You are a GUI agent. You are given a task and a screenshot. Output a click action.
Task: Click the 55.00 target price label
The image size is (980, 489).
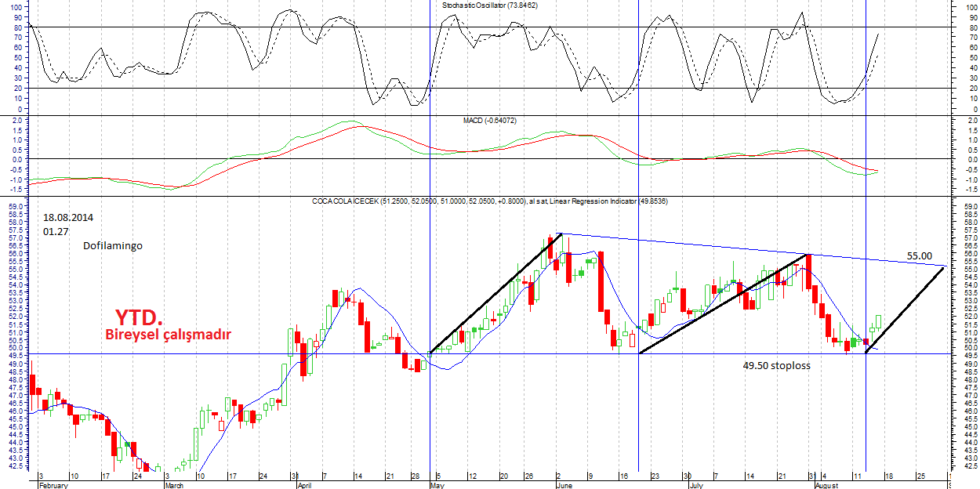coord(920,256)
